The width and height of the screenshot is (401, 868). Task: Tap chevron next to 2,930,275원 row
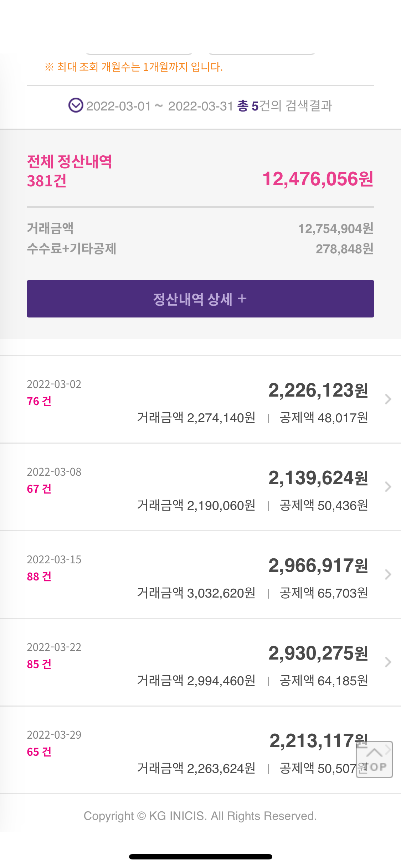click(x=388, y=662)
